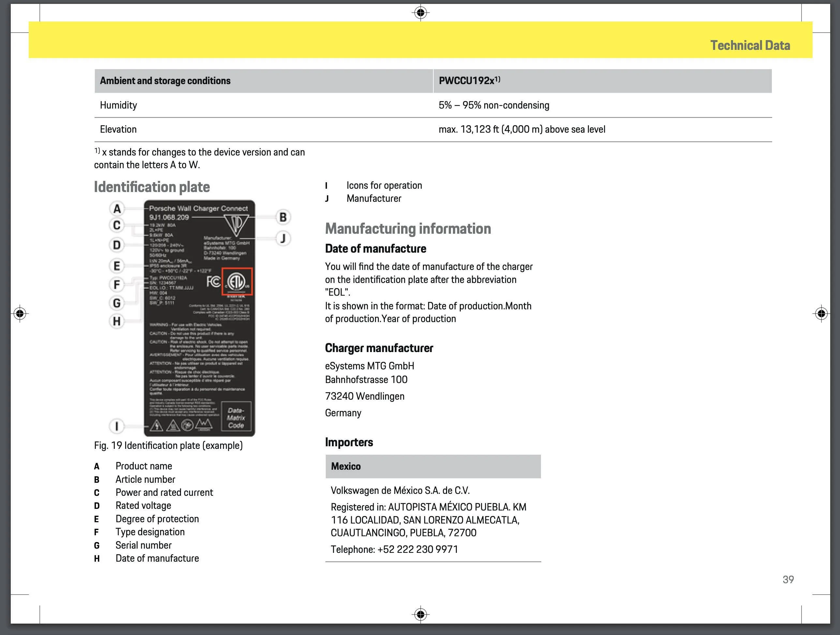Viewport: 840px width, 635px height.
Task: Click the 'max. 13,123 ft (4,000 m)' value
Action: point(522,129)
